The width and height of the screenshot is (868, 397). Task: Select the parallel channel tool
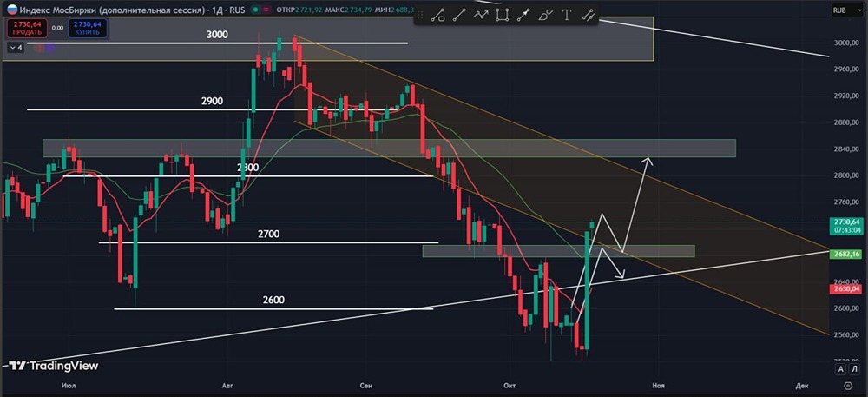point(588,16)
